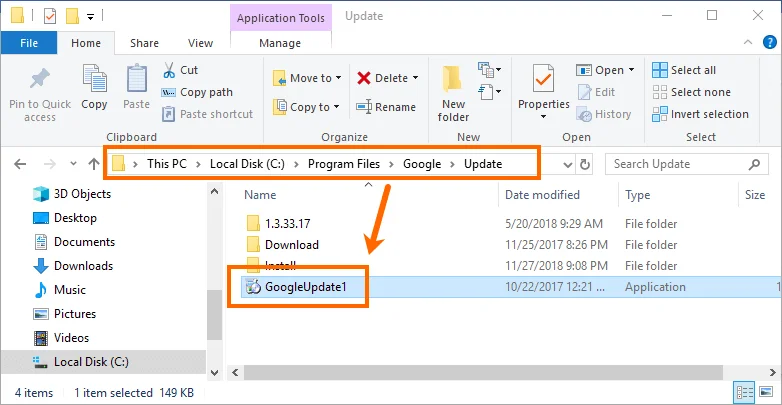The width and height of the screenshot is (782, 405).
Task: Collapse the ribbon with the chevron
Action: 748,42
